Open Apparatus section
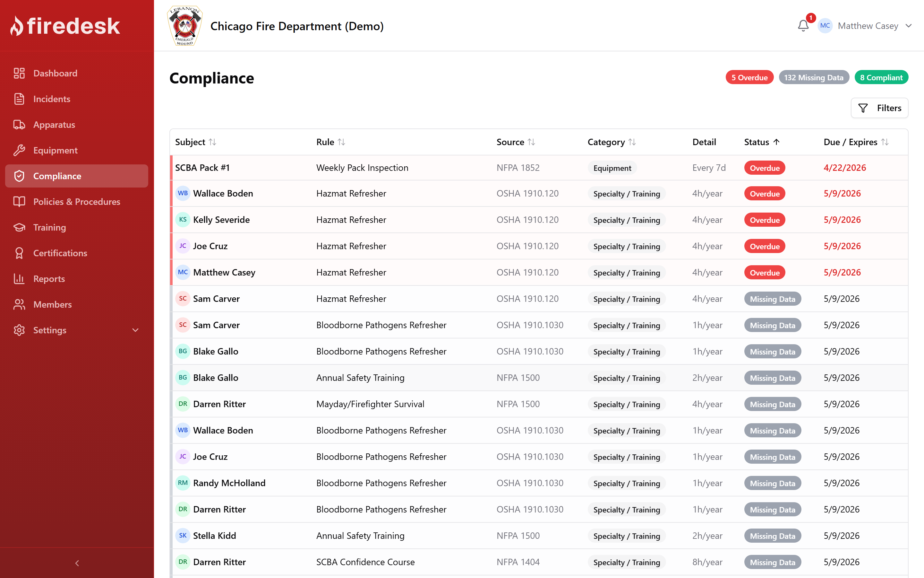 [76, 125]
